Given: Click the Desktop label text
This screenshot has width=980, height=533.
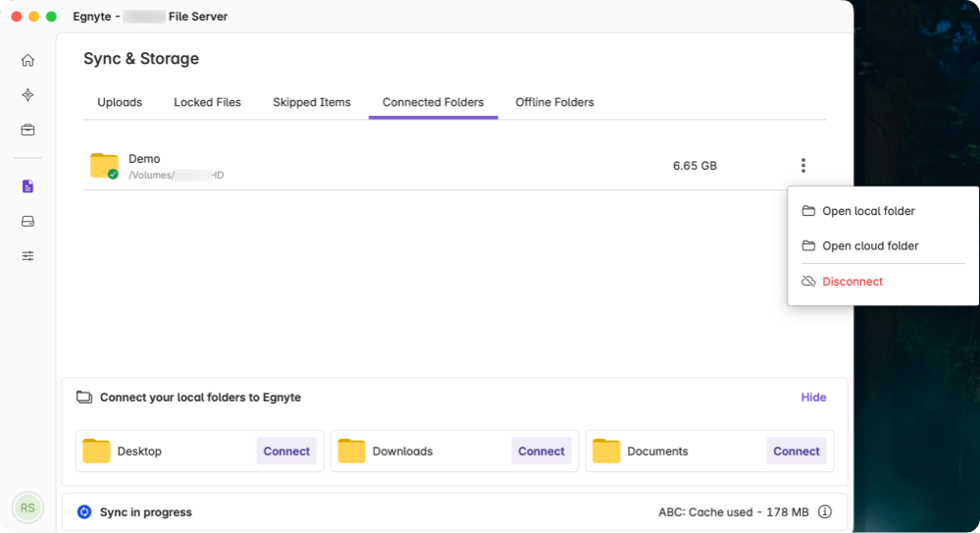Looking at the screenshot, I should tap(139, 452).
